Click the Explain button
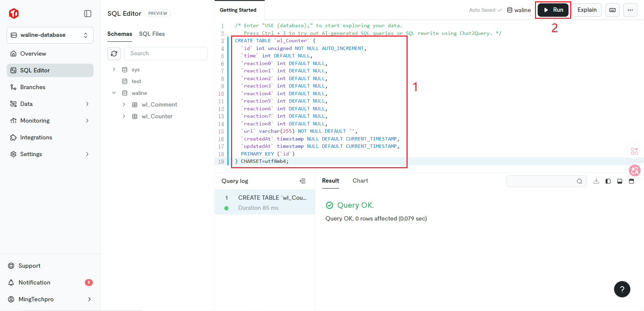 point(587,10)
